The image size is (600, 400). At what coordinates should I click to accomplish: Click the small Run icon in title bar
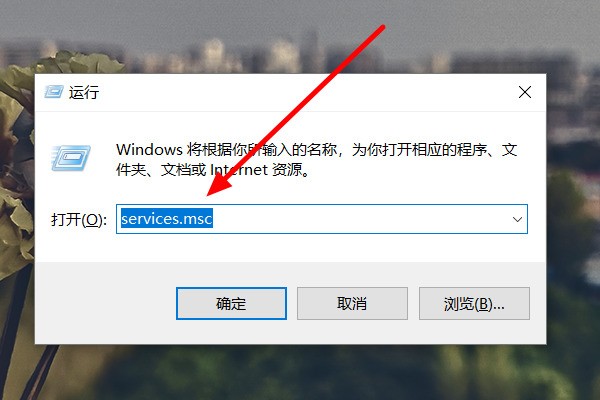(x=53, y=92)
